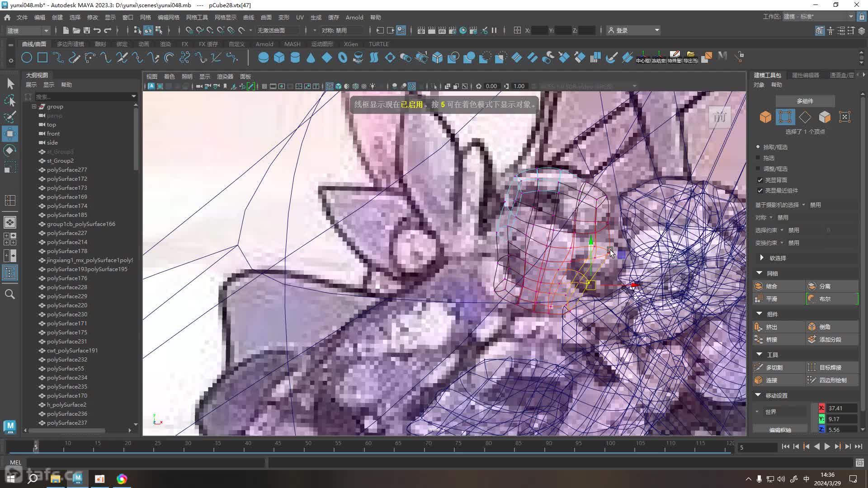
Task: Activate the Lasso select tool
Action: [10, 100]
